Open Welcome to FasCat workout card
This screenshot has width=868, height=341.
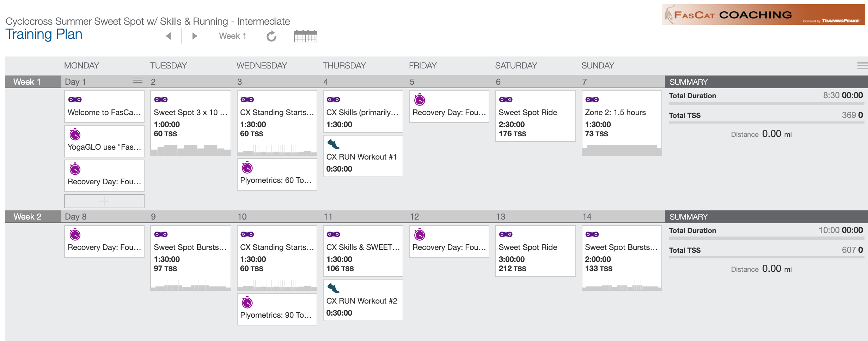tap(104, 107)
